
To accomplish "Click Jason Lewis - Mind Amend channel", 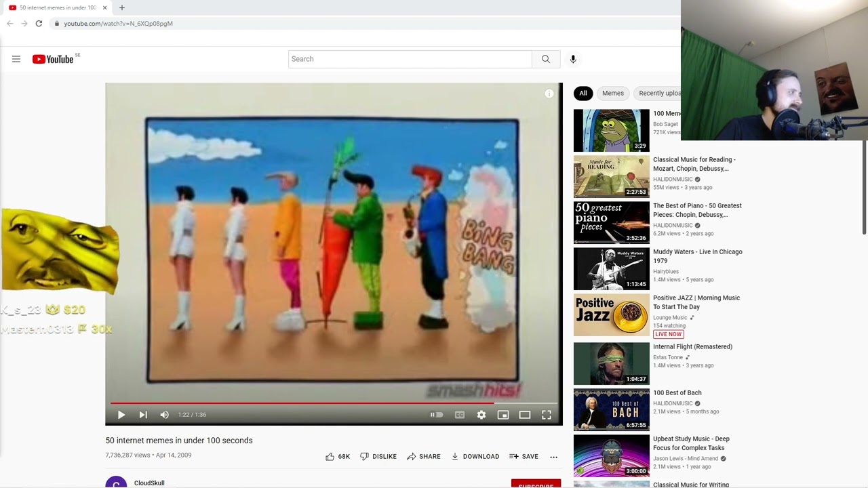I will 686,459.
